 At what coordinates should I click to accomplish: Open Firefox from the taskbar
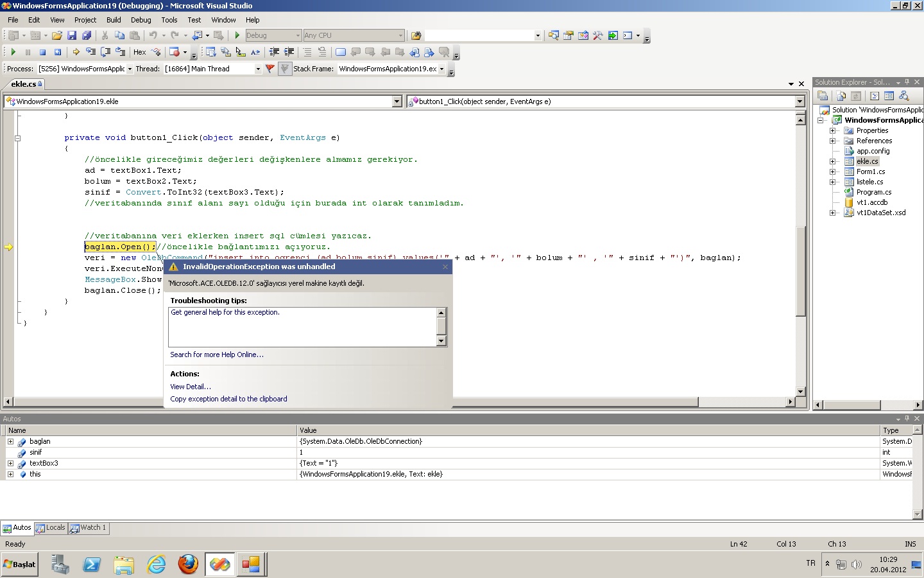point(188,565)
